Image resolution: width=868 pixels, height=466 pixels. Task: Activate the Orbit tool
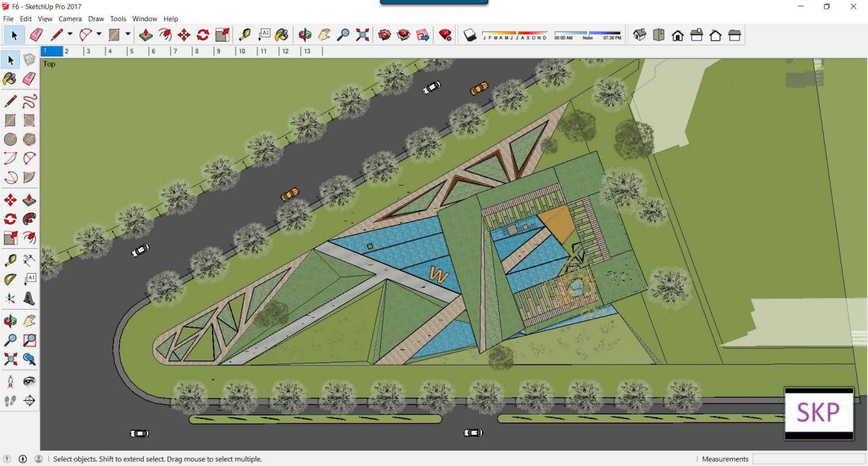(x=304, y=35)
